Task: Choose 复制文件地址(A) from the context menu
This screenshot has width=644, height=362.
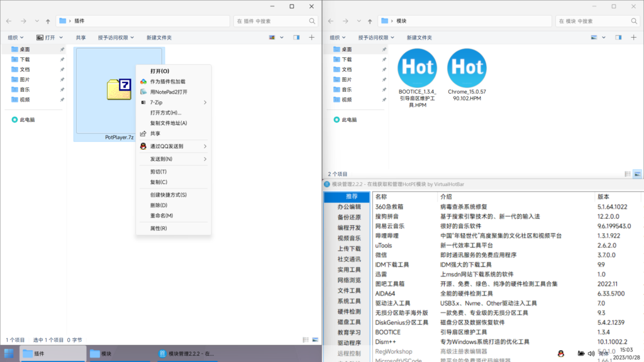Action: [x=174, y=123]
